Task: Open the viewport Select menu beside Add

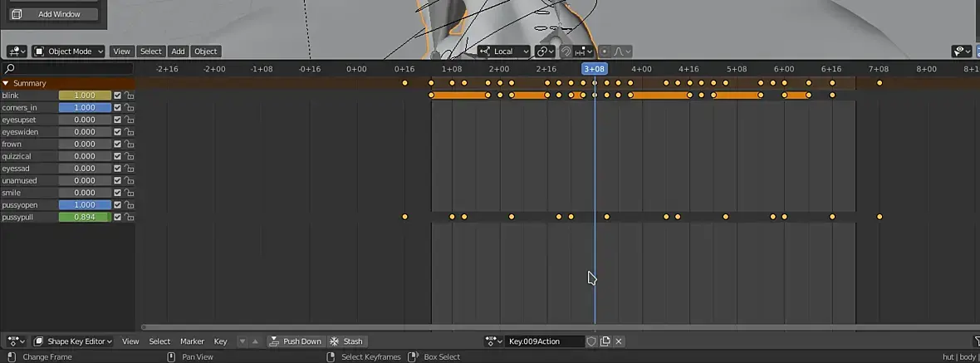Action: (x=150, y=52)
